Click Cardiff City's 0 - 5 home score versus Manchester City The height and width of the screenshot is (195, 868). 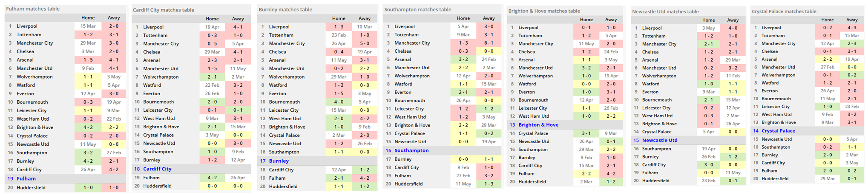(212, 44)
